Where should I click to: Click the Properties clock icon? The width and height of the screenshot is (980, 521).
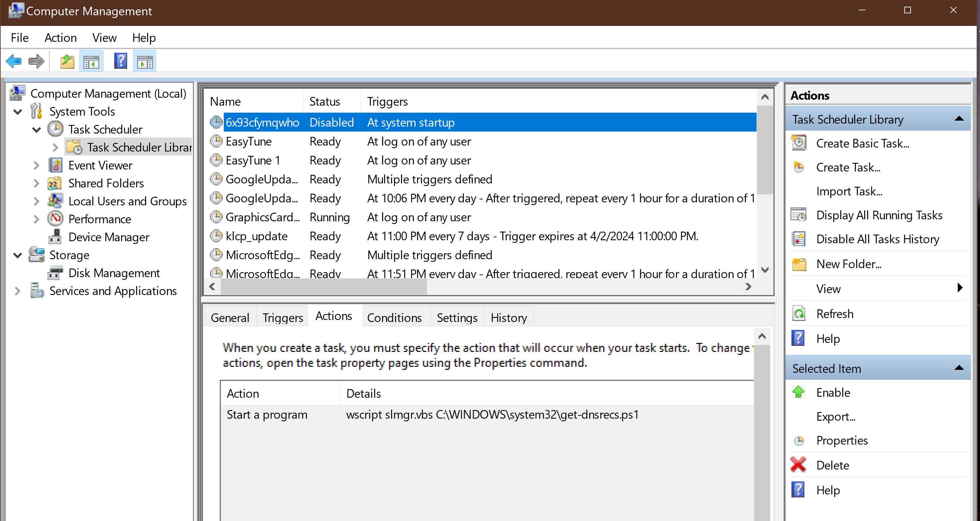tap(798, 441)
